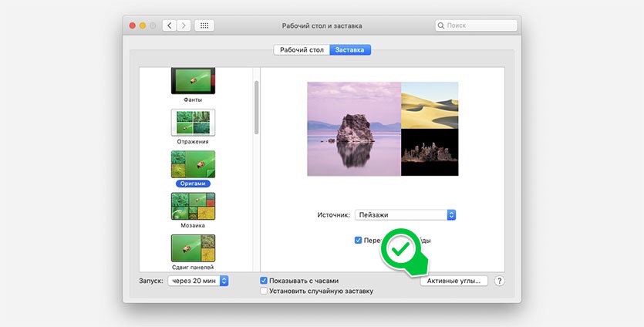Select the Фанты screensaver thumbnail

tap(193, 82)
